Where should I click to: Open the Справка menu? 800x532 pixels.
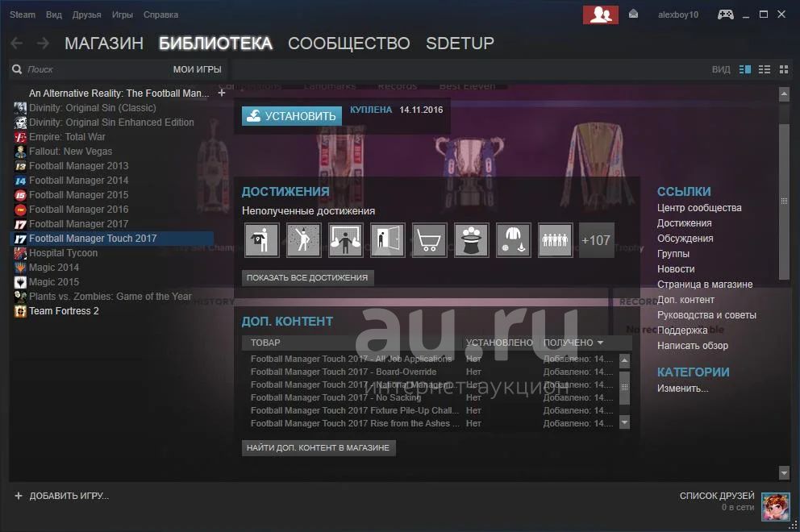(x=160, y=15)
